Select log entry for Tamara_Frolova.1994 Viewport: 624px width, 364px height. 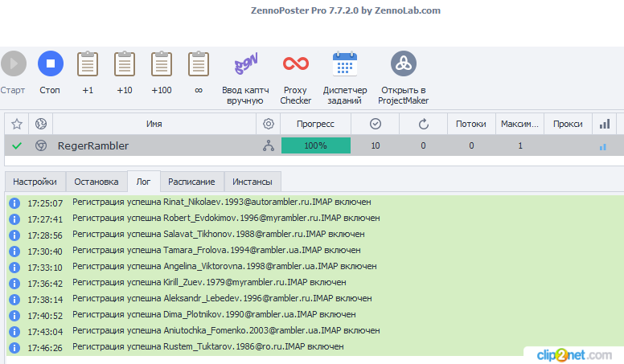click(216, 250)
